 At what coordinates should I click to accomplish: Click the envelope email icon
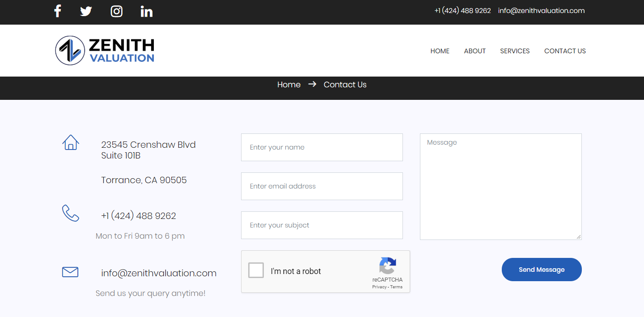tap(70, 272)
